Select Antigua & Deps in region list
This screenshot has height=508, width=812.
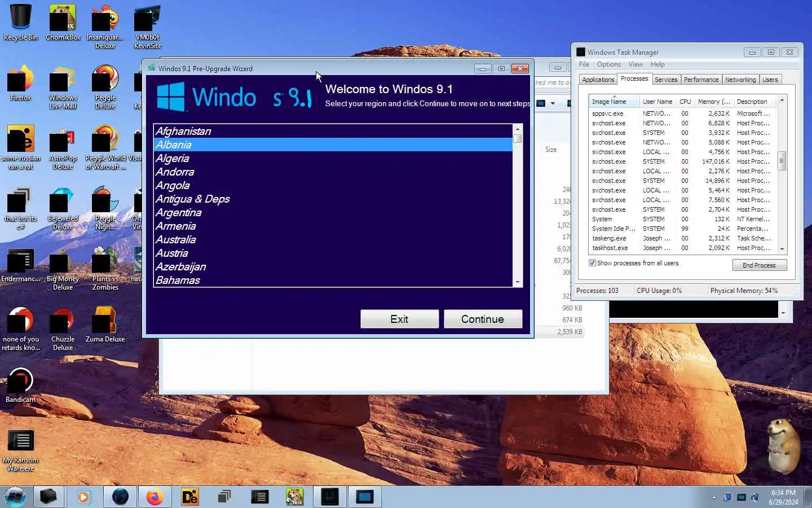tap(333, 199)
